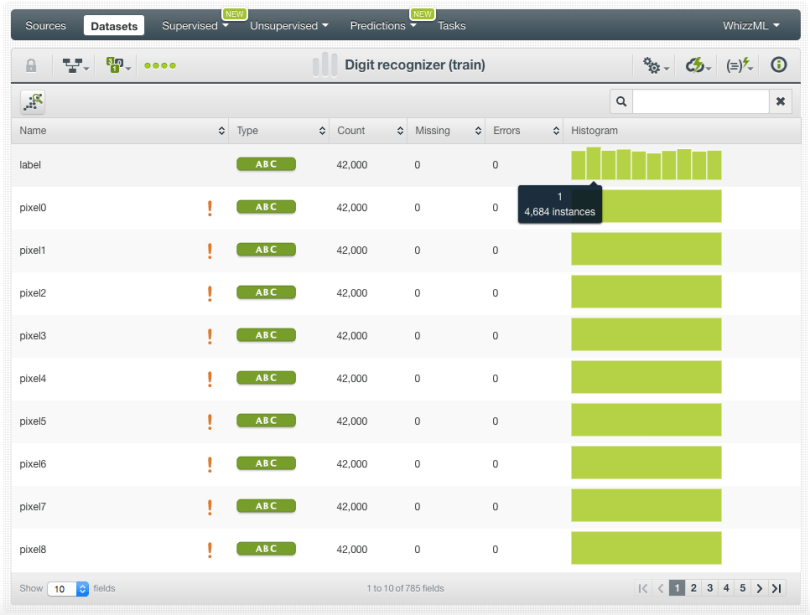
Task: Open the Tasks tab
Action: coord(451,26)
